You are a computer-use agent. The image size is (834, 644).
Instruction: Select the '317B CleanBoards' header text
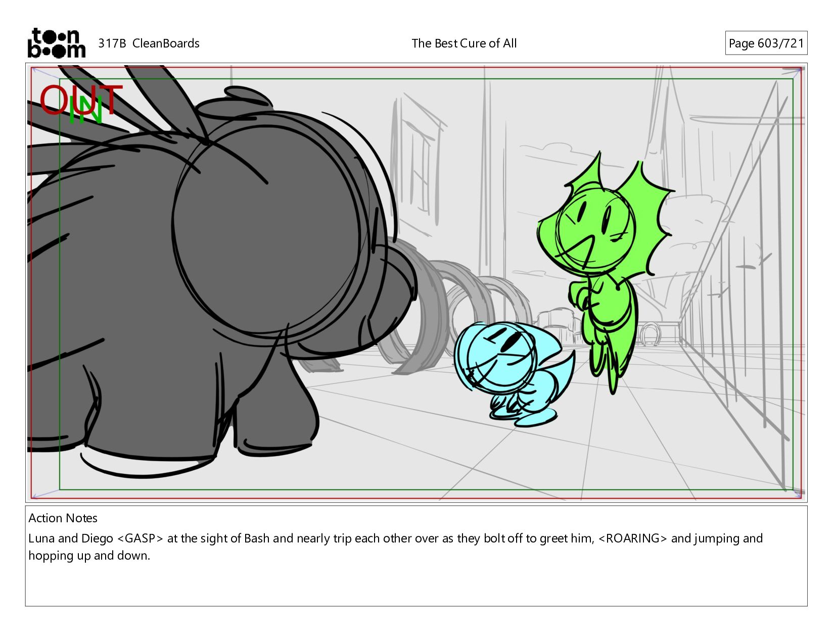[x=149, y=43]
